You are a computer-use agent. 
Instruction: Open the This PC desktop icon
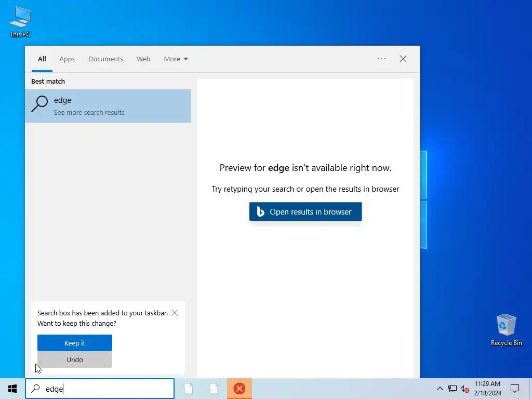click(x=20, y=22)
